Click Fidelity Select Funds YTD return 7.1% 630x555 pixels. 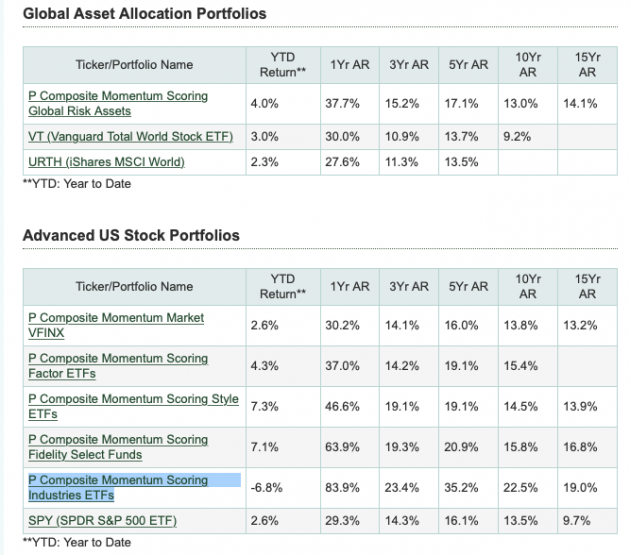click(264, 447)
